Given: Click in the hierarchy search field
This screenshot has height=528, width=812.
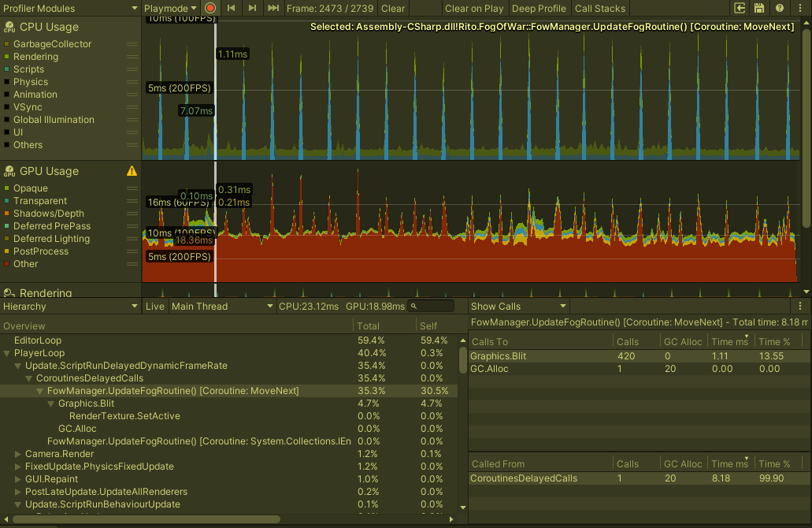Looking at the screenshot, I should 431,307.
